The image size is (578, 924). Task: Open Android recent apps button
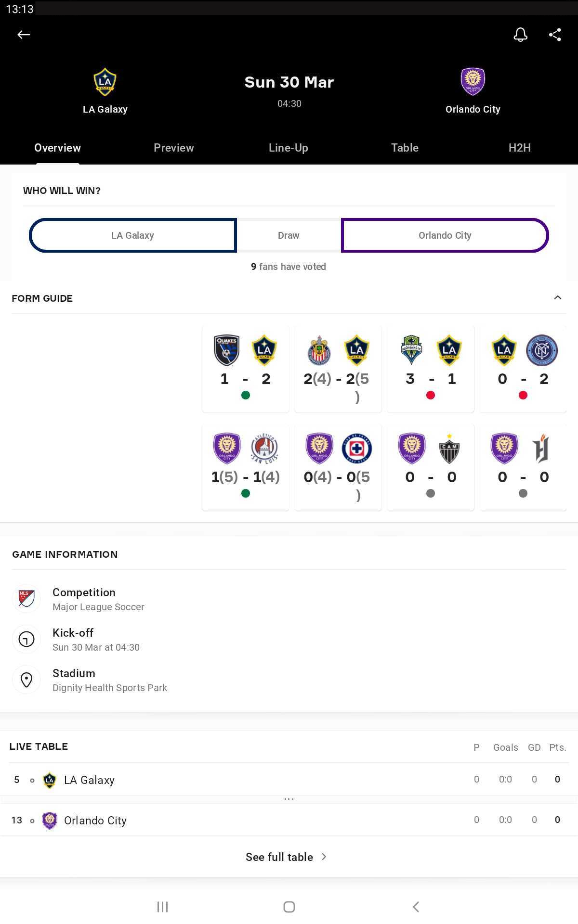[x=162, y=907]
